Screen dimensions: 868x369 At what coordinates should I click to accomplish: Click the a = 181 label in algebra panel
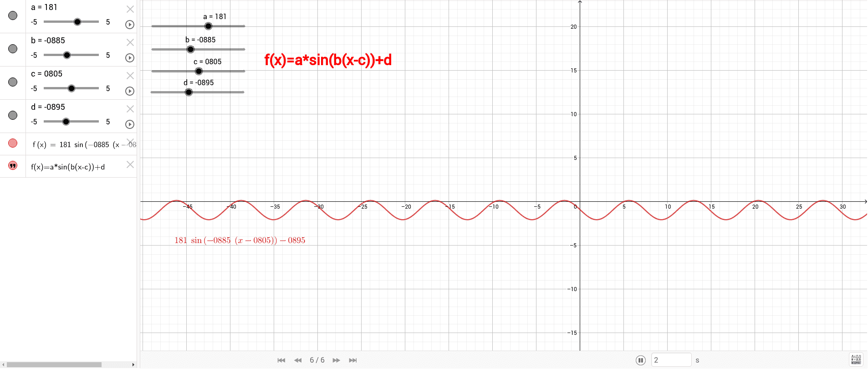44,7
